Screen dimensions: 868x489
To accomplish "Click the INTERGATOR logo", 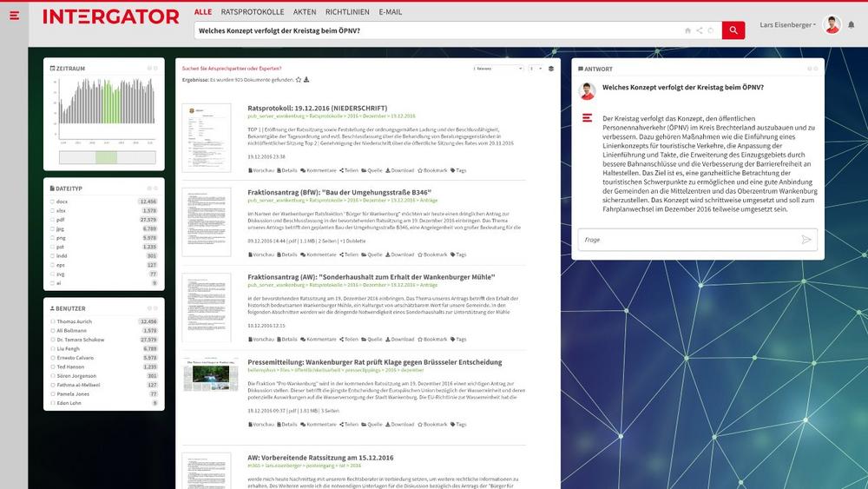I will tap(111, 17).
